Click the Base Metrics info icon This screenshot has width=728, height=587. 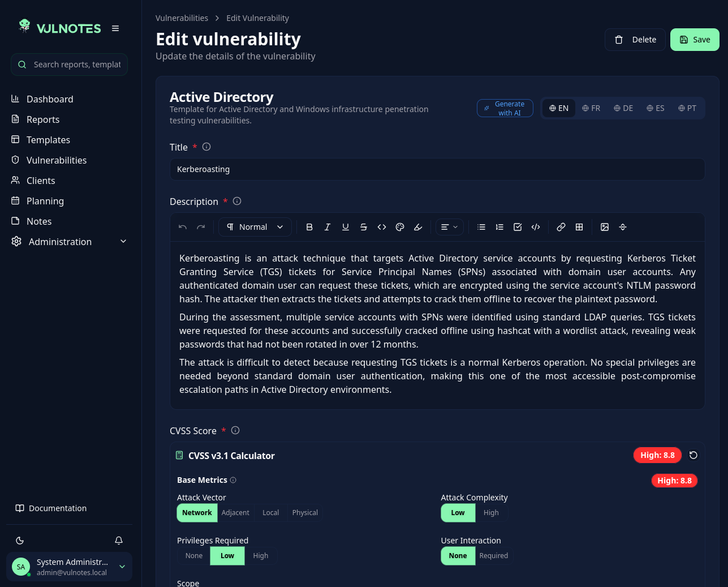click(x=233, y=480)
